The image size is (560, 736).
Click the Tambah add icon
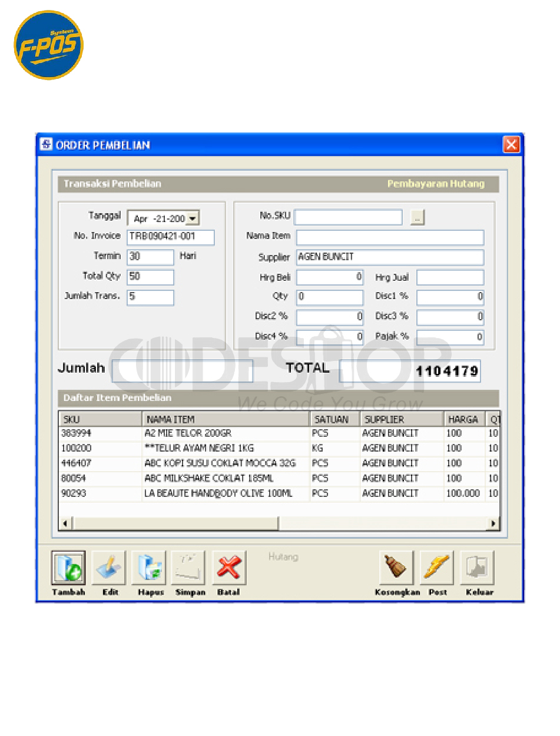(68, 568)
